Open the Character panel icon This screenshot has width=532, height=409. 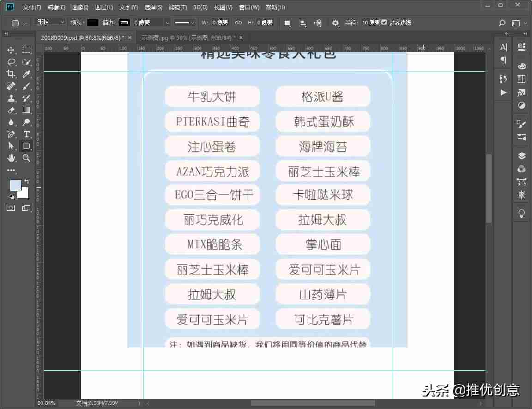[x=503, y=47]
